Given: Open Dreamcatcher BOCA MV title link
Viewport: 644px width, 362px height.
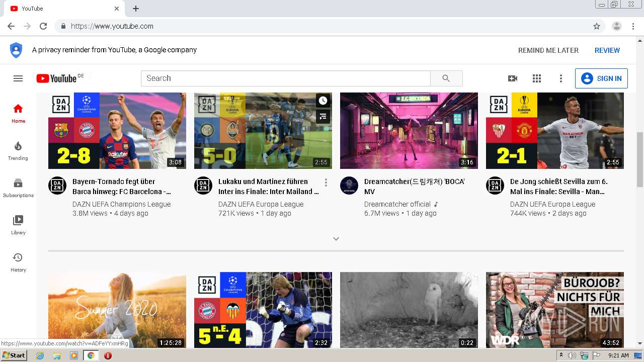Looking at the screenshot, I should click(x=415, y=187).
